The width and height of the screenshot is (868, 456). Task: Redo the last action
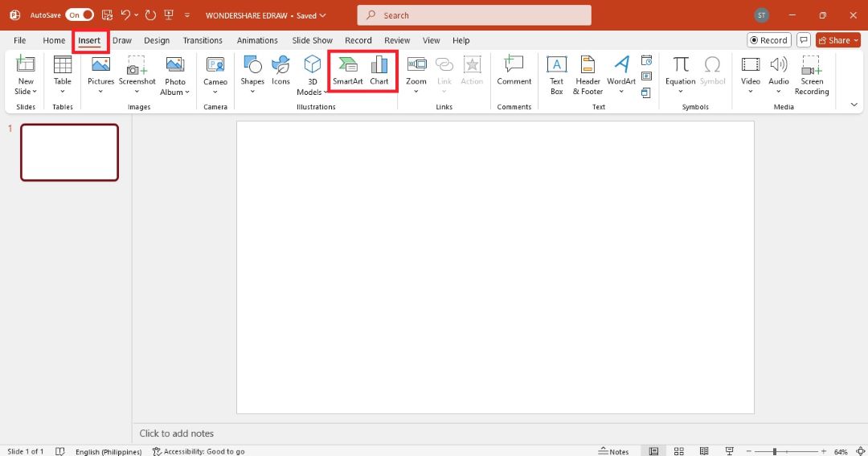pos(150,15)
